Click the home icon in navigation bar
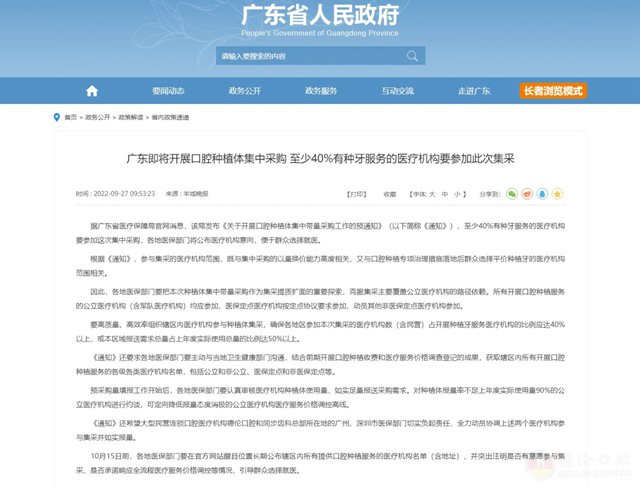The height and width of the screenshot is (487, 640). [x=92, y=90]
